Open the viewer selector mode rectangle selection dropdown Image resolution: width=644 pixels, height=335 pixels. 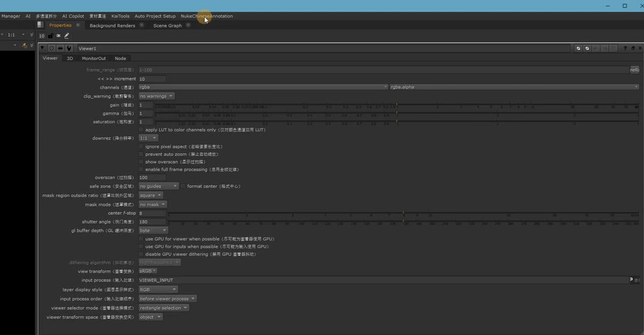164,308
